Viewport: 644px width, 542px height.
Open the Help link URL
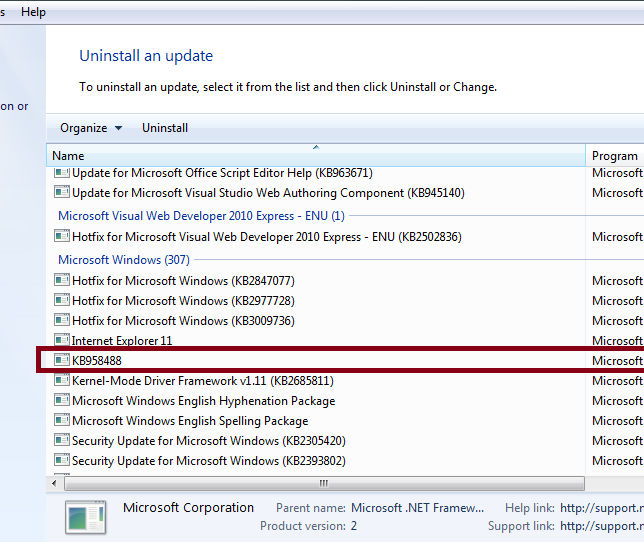[x=602, y=508]
